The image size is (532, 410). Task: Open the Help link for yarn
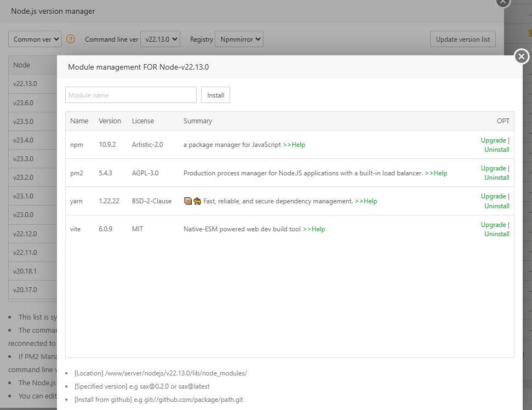pyautogui.click(x=366, y=201)
